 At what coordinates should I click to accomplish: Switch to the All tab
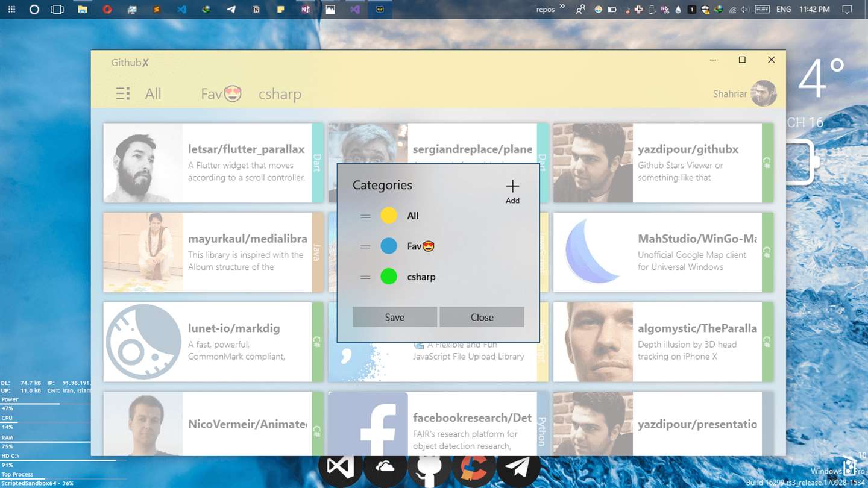point(153,94)
